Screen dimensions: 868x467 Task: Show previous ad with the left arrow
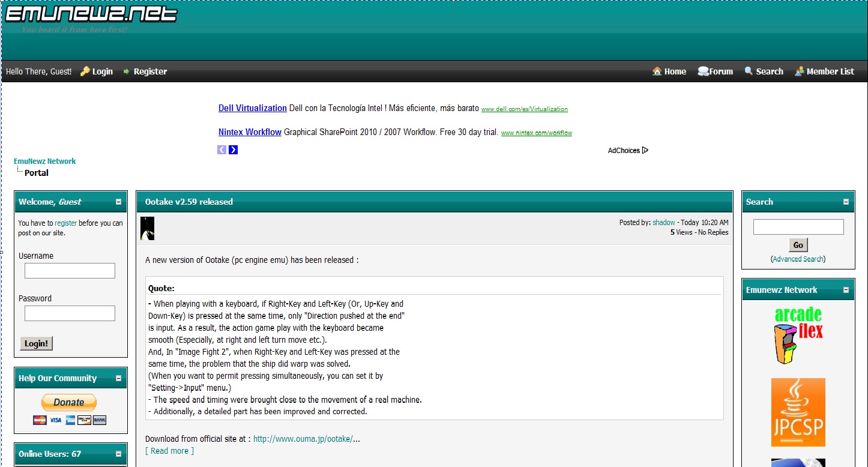coord(222,150)
